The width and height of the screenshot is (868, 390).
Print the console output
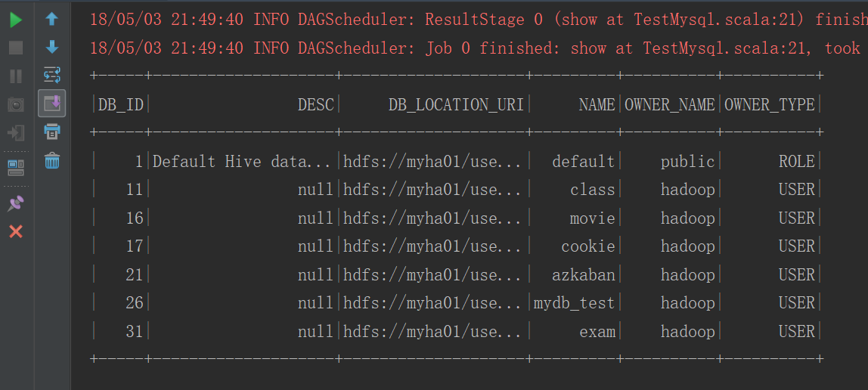pyautogui.click(x=52, y=132)
